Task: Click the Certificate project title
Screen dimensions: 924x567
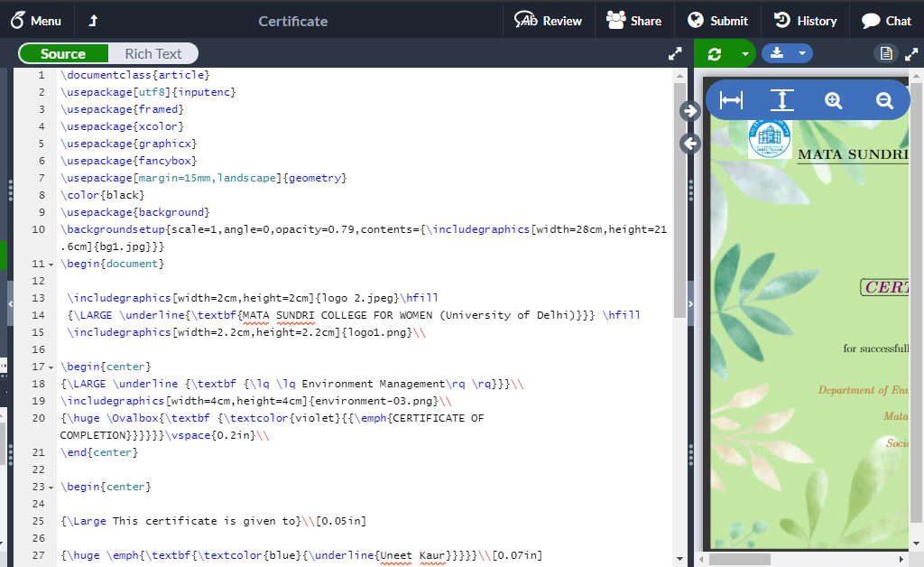Action: click(293, 22)
